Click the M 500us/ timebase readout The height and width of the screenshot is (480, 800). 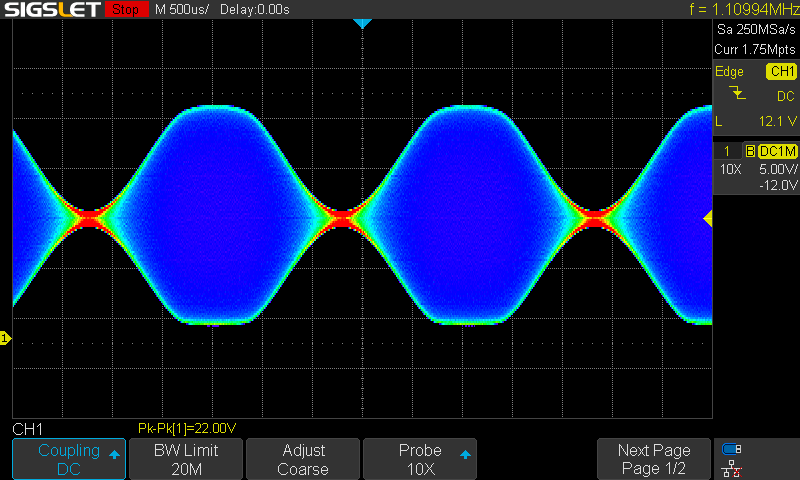tap(182, 9)
